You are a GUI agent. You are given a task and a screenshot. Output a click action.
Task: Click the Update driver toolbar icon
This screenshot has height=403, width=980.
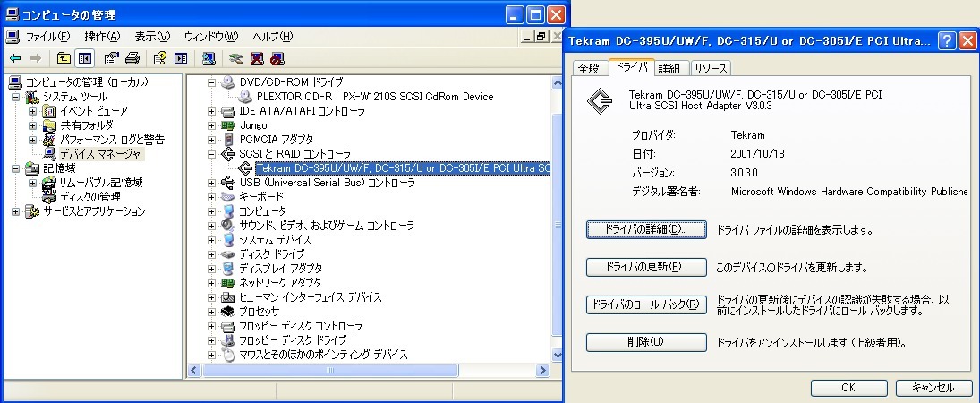(235, 58)
